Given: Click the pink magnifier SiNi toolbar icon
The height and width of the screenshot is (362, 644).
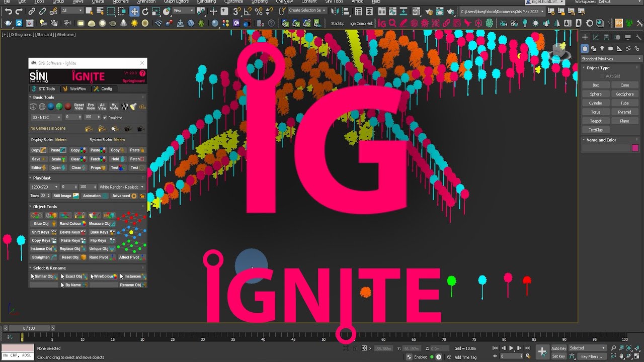Looking at the screenshot, I should 392,23.
